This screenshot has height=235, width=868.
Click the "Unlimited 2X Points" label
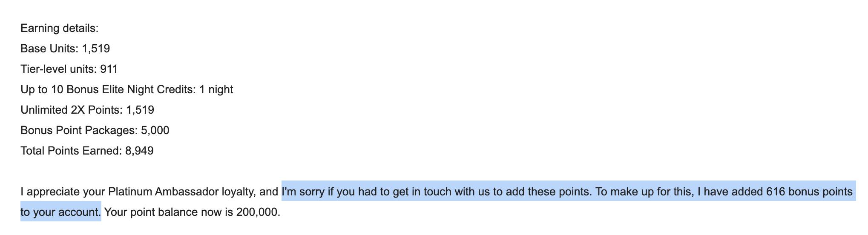coord(70,110)
